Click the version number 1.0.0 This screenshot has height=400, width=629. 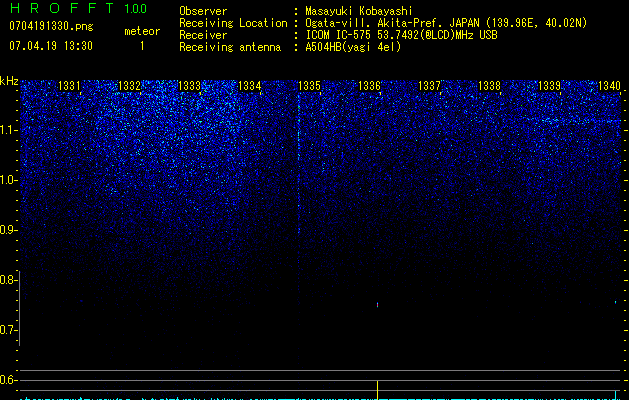[136, 9]
